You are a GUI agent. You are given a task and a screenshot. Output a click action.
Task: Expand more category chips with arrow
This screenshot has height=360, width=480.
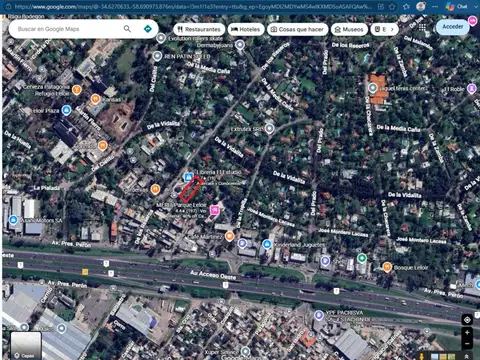click(392, 29)
